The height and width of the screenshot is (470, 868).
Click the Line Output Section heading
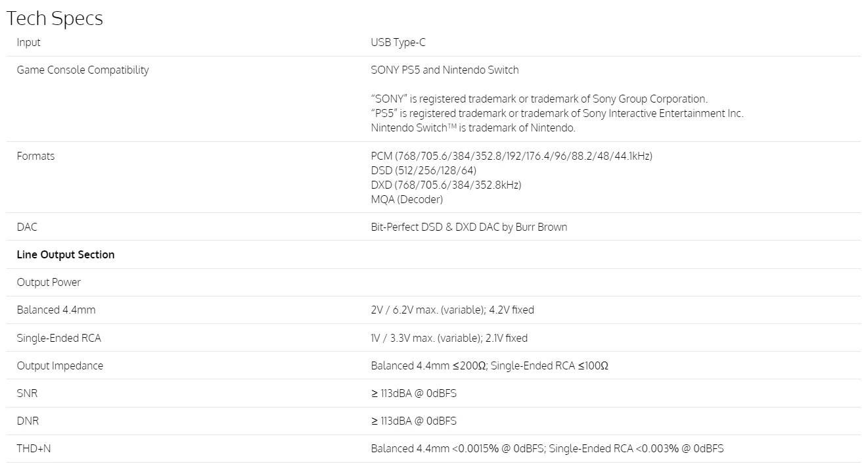(x=66, y=255)
